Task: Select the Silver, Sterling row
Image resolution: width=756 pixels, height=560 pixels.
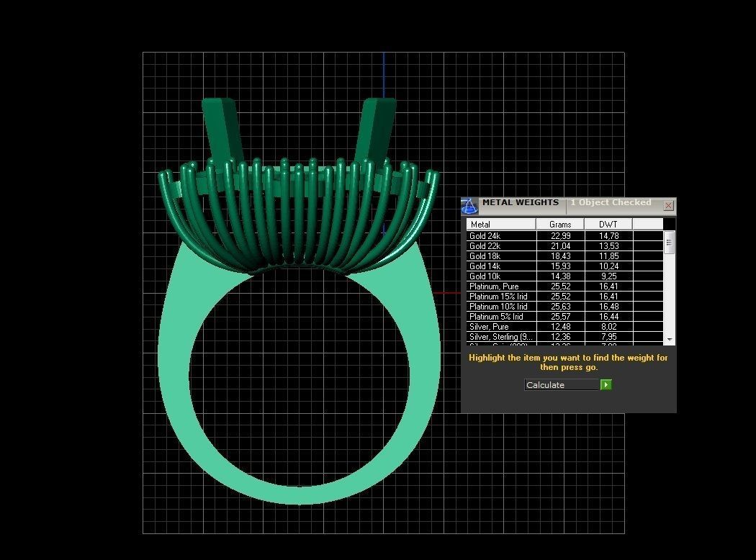Action: pyautogui.click(x=564, y=337)
